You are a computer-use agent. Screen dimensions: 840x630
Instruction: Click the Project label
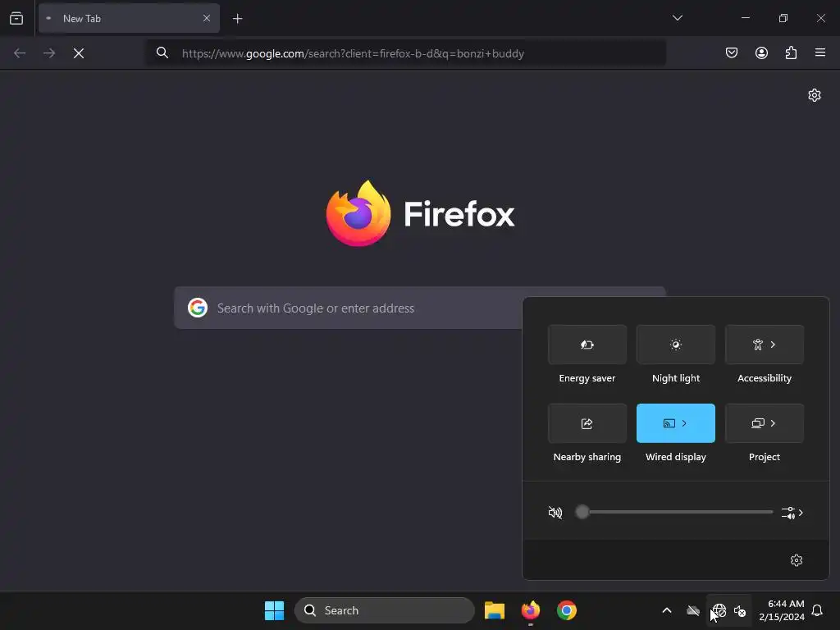click(x=765, y=457)
